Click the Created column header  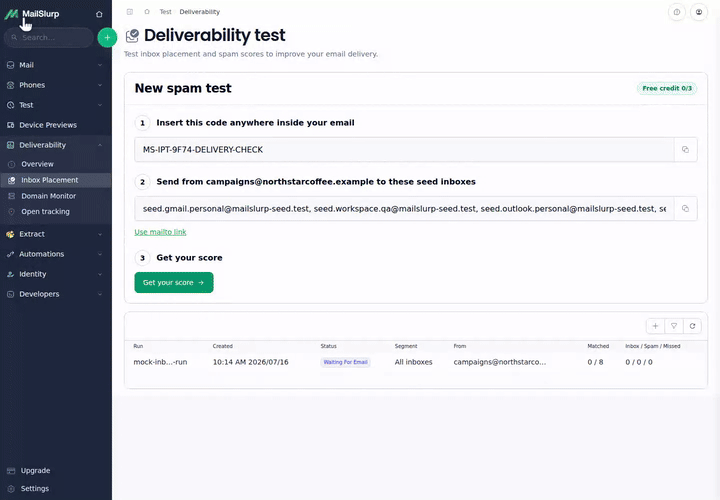(223, 346)
